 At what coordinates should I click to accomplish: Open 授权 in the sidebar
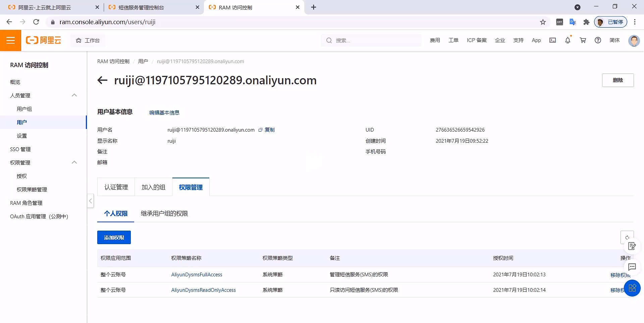coord(22,176)
